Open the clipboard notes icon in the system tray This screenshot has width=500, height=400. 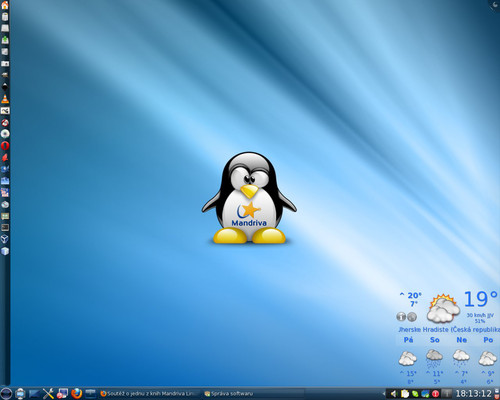(x=405, y=394)
